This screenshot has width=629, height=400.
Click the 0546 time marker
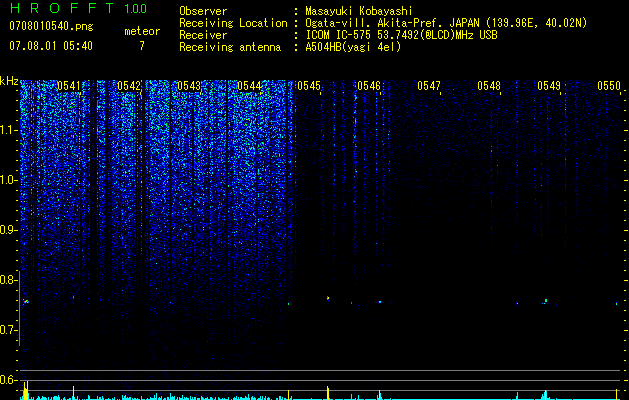pyautogui.click(x=369, y=86)
